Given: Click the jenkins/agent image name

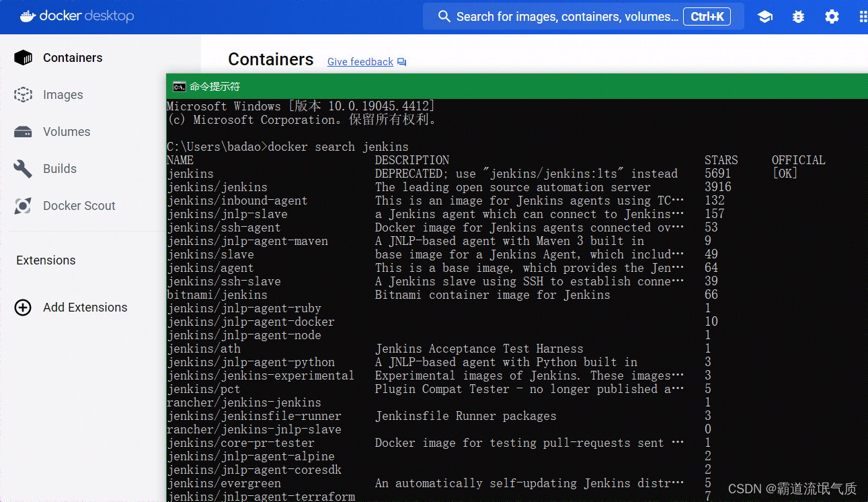Looking at the screenshot, I should [210, 268].
